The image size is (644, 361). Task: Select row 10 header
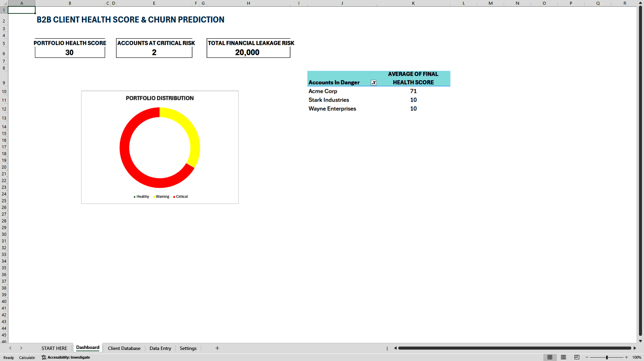coord(4,91)
